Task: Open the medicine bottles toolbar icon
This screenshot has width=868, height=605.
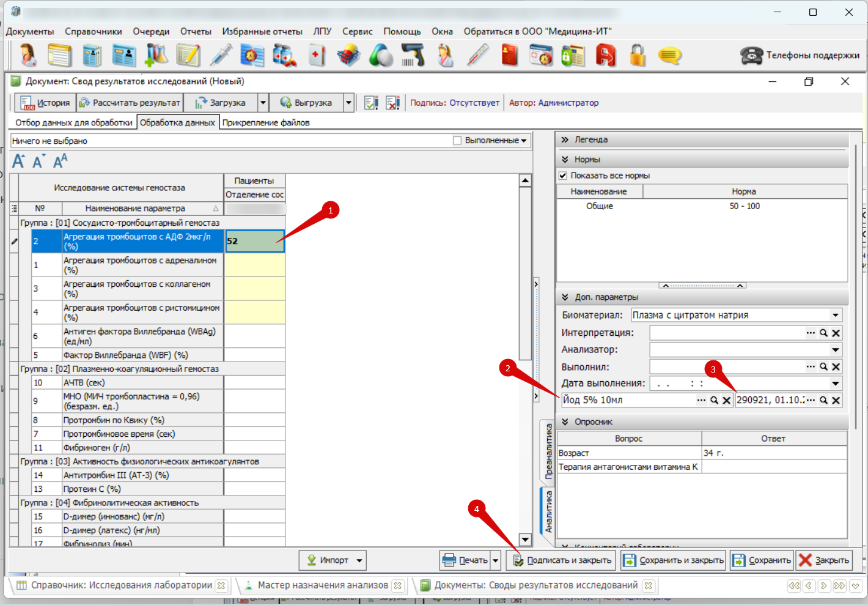Action: click(x=284, y=56)
